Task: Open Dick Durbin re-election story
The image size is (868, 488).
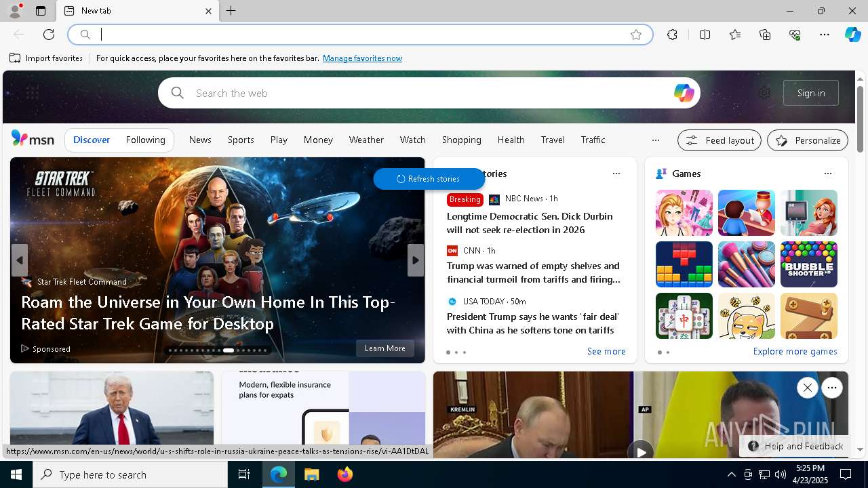Action: point(530,223)
